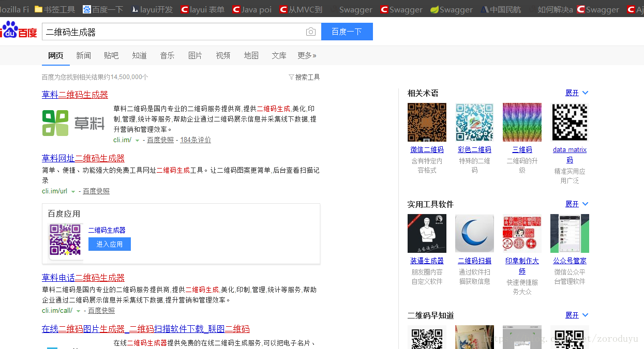644x349 pixels.
Task: Switch to the 贴吧 tab
Action: tap(111, 55)
